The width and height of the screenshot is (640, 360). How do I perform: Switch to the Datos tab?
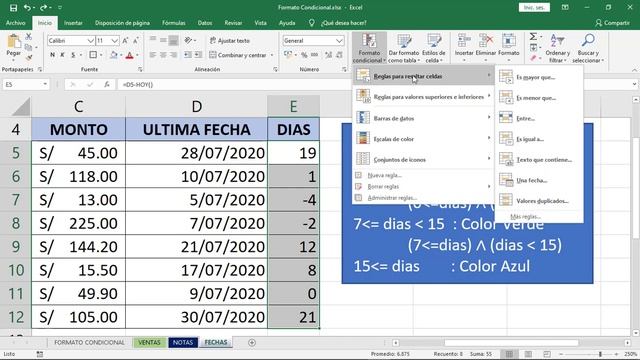coord(204,23)
